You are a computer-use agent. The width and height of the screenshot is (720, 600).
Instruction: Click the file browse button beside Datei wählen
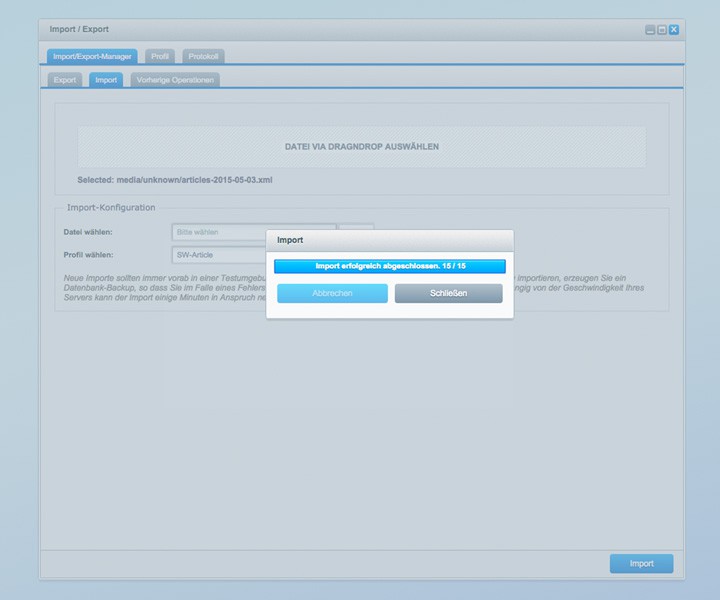click(356, 232)
